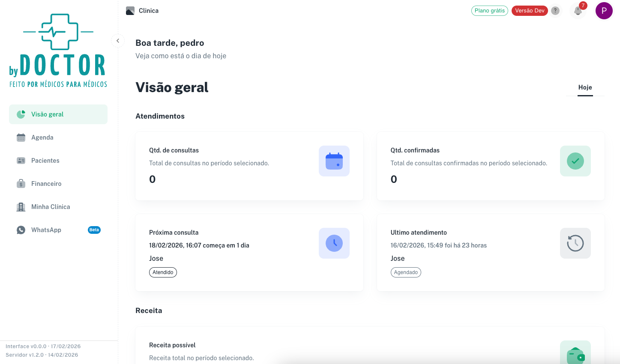Navigate to the Financeiro section

46,184
